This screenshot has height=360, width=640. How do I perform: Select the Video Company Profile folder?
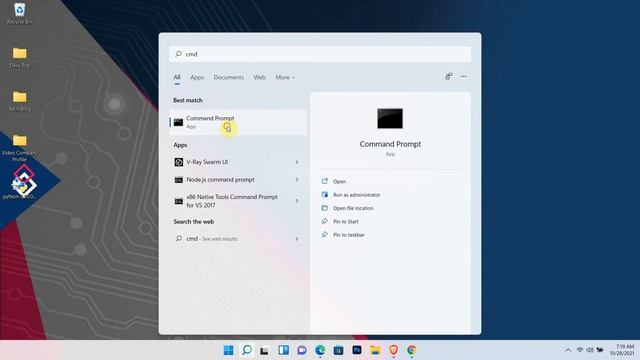click(19, 148)
